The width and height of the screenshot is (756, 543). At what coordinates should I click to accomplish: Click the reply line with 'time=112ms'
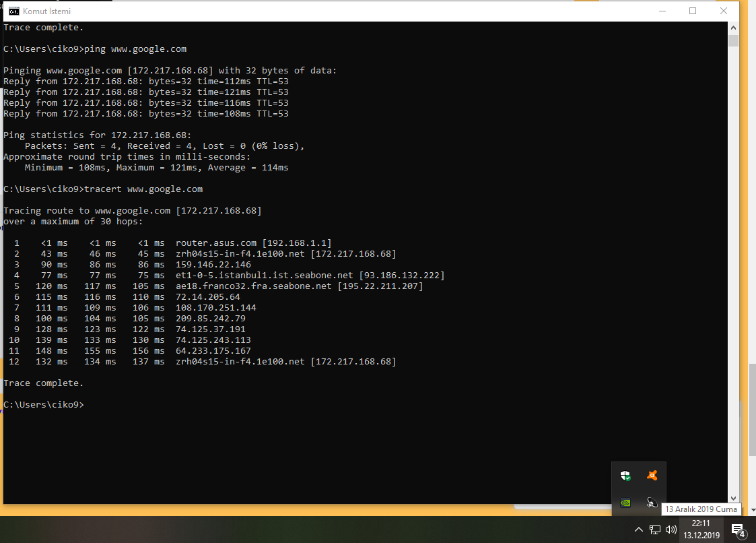coord(146,81)
